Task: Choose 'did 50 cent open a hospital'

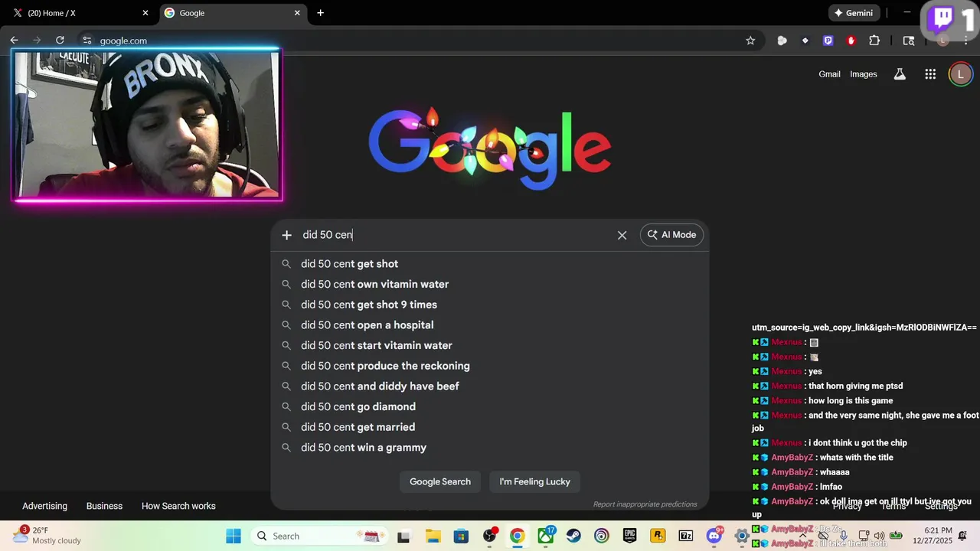Action: [x=490, y=325]
